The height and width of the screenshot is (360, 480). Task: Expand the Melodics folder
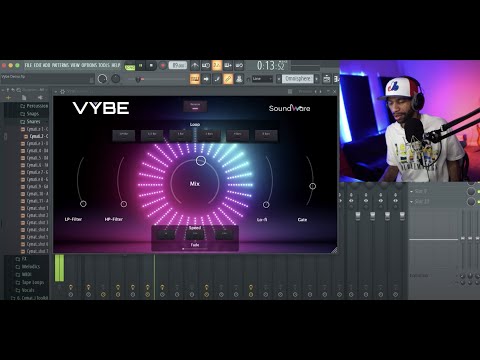(28, 267)
